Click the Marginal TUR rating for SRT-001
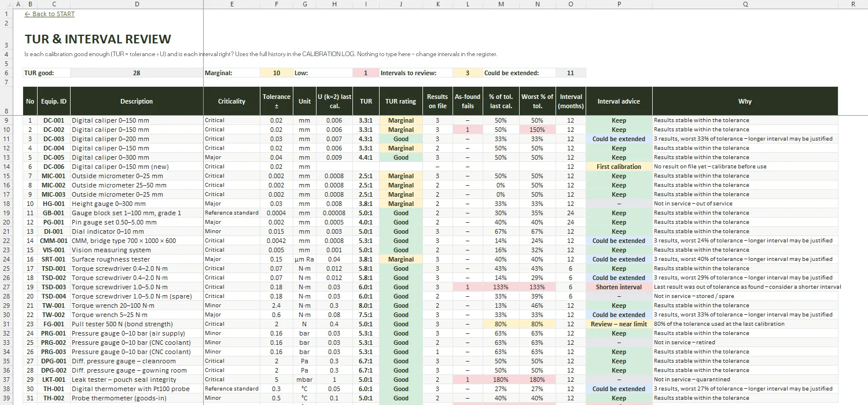Image resolution: width=868 pixels, height=405 pixels. tap(401, 259)
